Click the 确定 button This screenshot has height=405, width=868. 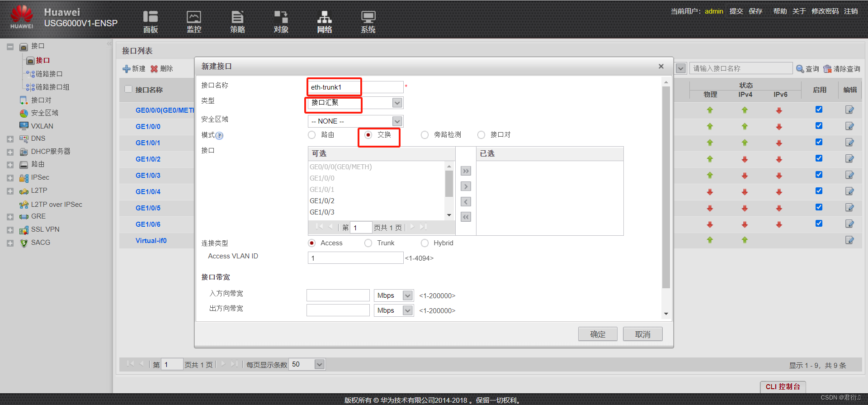pyautogui.click(x=598, y=334)
